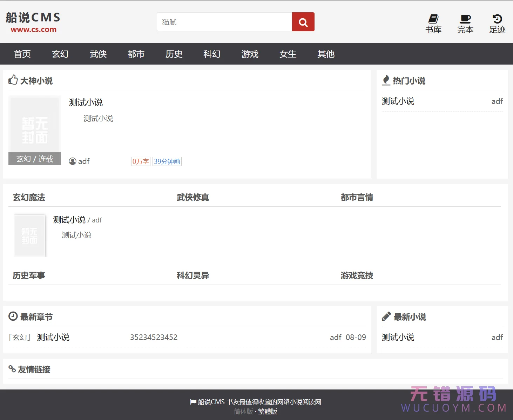Select the 武侠 navigation item

98,54
